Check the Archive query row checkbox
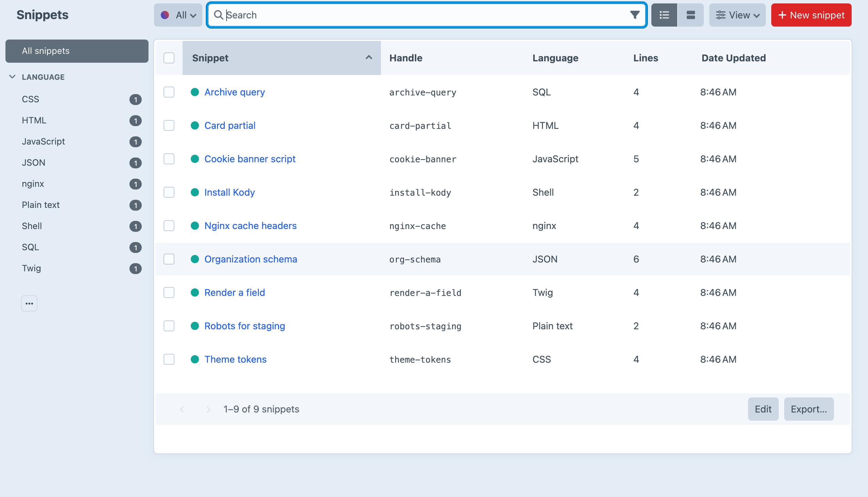868x497 pixels. (x=169, y=92)
